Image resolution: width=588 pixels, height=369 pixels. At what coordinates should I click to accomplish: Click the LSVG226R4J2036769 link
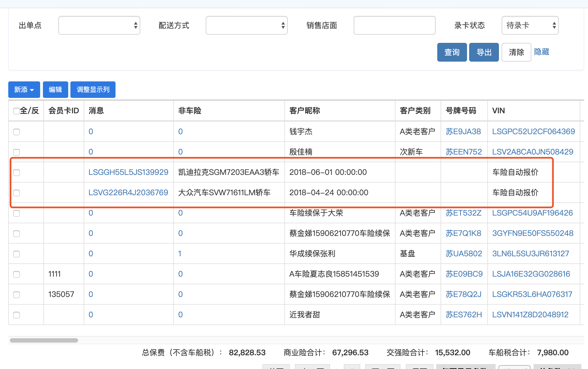[x=128, y=192]
